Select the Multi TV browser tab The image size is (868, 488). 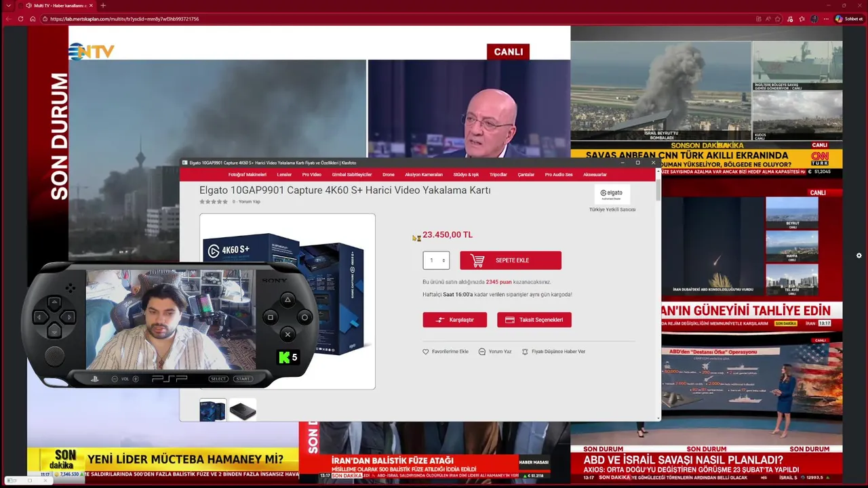coord(56,5)
